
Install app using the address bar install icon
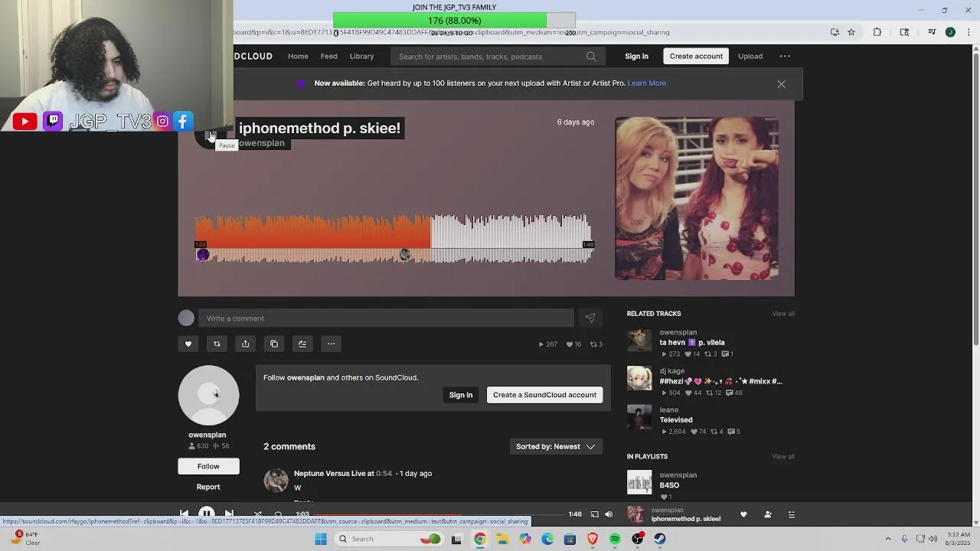point(835,32)
